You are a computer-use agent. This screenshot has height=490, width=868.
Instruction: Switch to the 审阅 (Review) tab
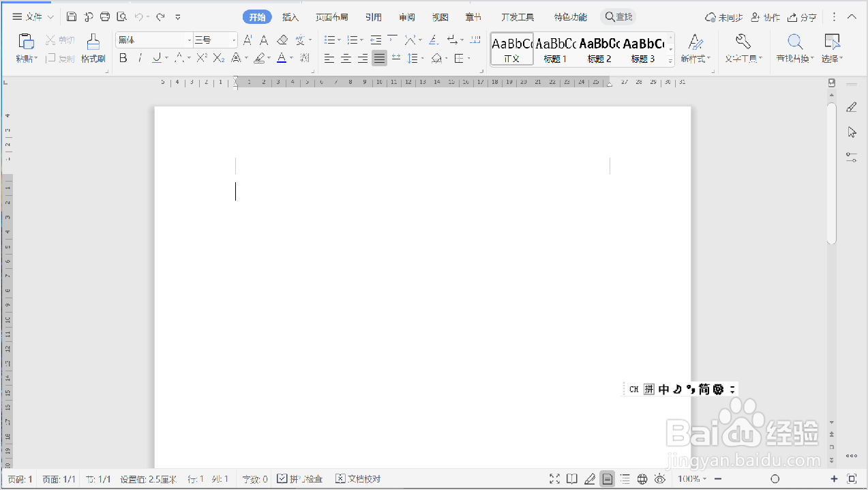[407, 17]
